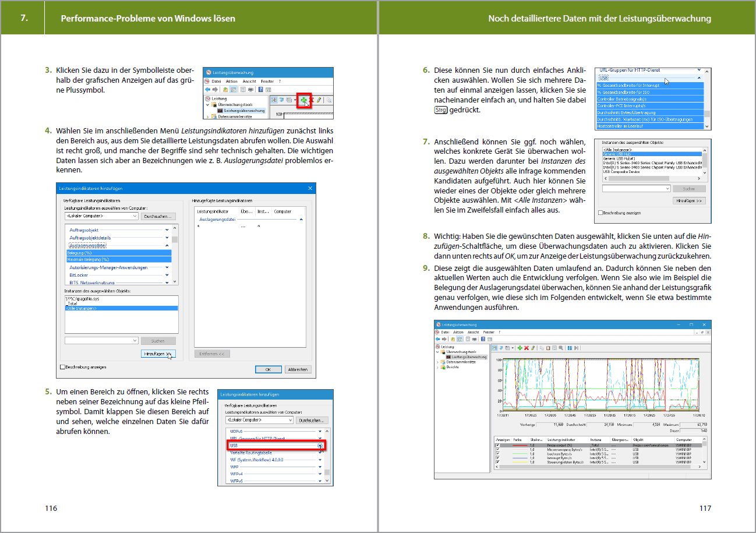Select the Berichte folder in the tree
The width and height of the screenshot is (756, 533).
(x=452, y=367)
